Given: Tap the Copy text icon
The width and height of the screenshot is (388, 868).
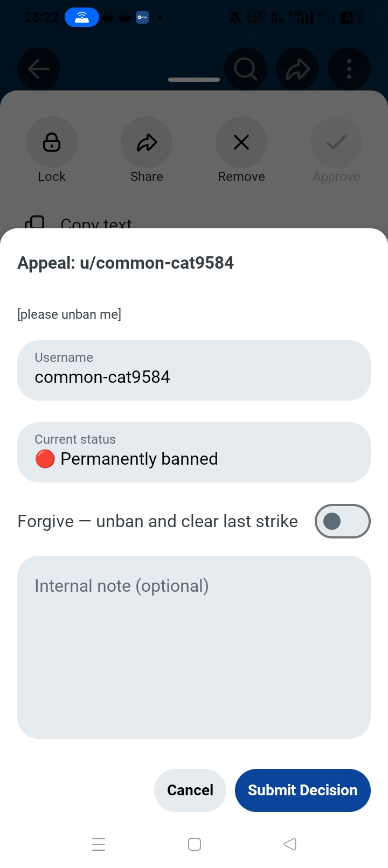Looking at the screenshot, I should coord(35,222).
